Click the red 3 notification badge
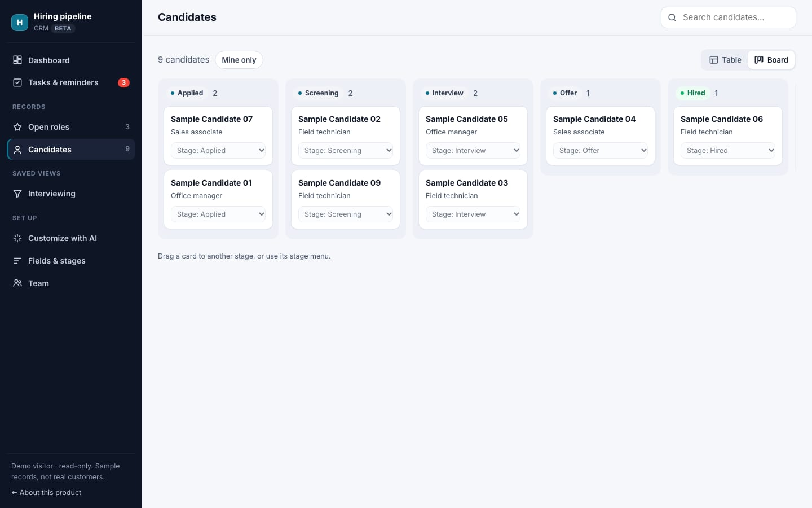Image resolution: width=812 pixels, height=508 pixels. (x=123, y=82)
